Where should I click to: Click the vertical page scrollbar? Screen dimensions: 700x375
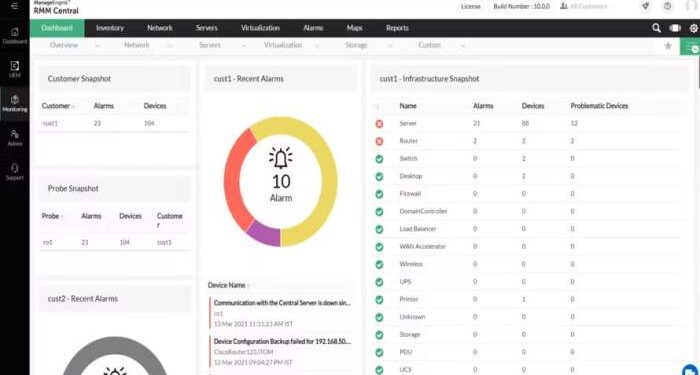(698, 74)
